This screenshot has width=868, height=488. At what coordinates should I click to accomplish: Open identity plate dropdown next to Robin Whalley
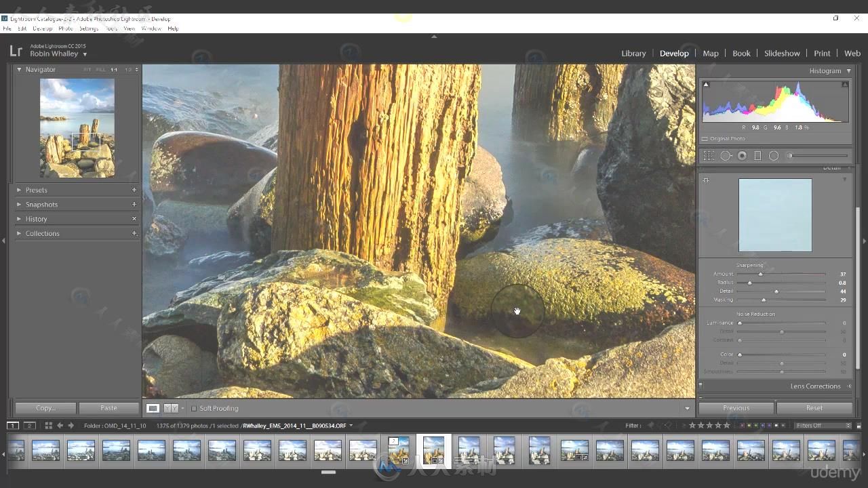[x=85, y=54]
